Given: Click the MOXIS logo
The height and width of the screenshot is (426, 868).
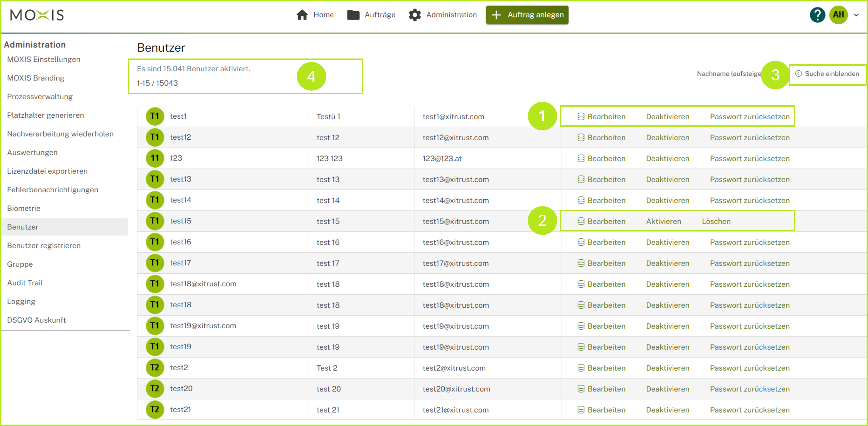Looking at the screenshot, I should tap(37, 15).
